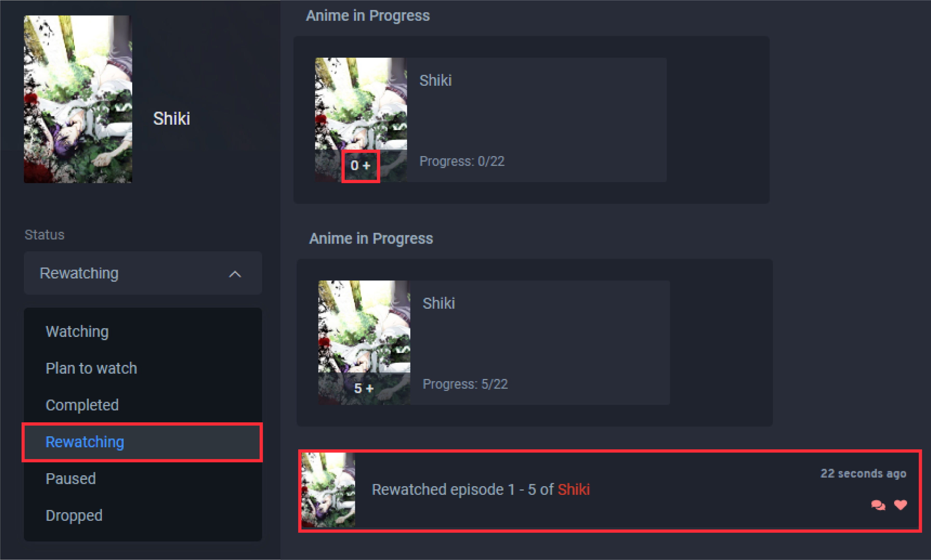The image size is (931, 560).
Task: Click the heart like icon on activity
Action: pyautogui.click(x=900, y=504)
